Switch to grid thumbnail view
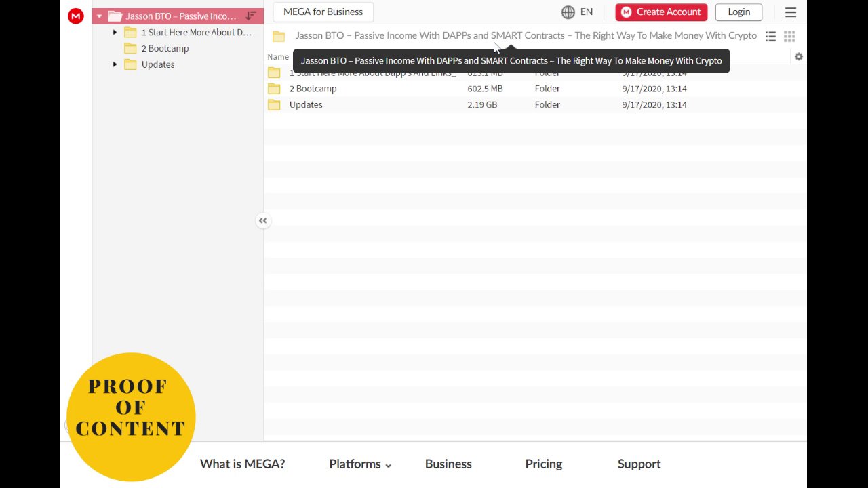 click(789, 36)
